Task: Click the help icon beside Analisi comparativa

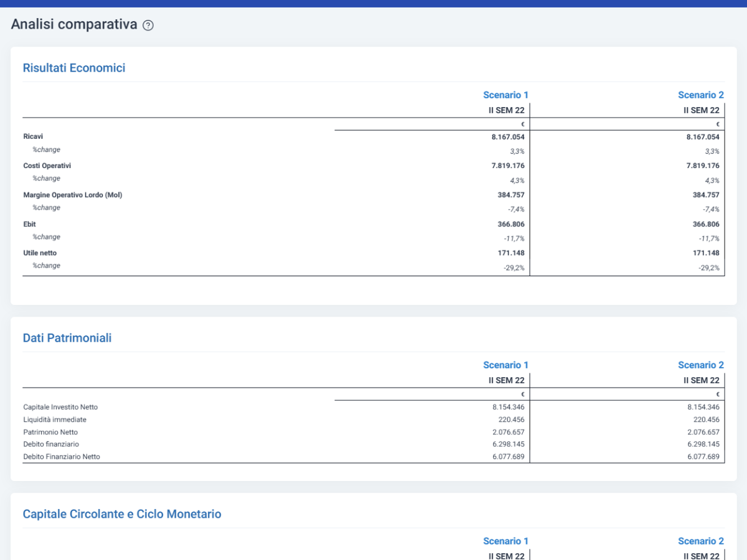Action: coord(148,26)
